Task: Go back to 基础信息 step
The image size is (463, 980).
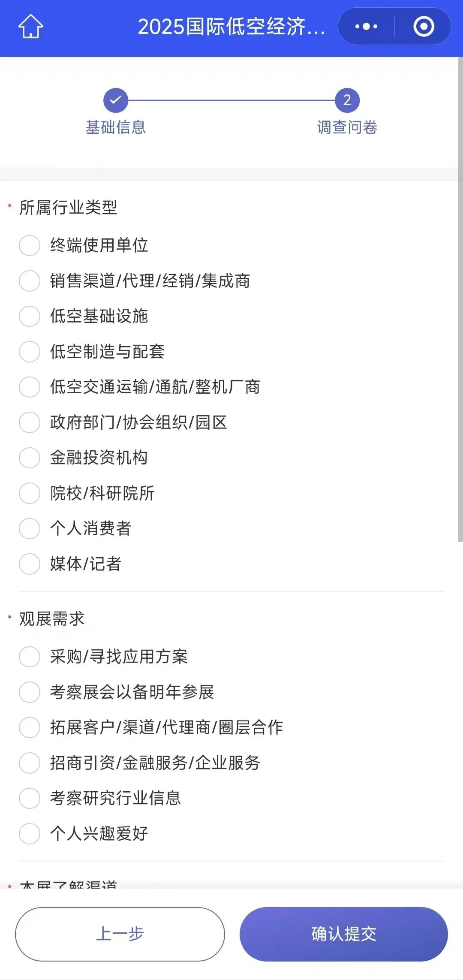Action: pyautogui.click(x=116, y=127)
